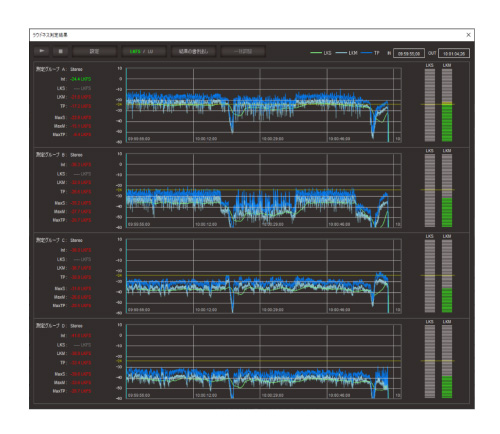Click the green Int value in group A
Viewport: 500px width, 434px height.
[x=80, y=79]
